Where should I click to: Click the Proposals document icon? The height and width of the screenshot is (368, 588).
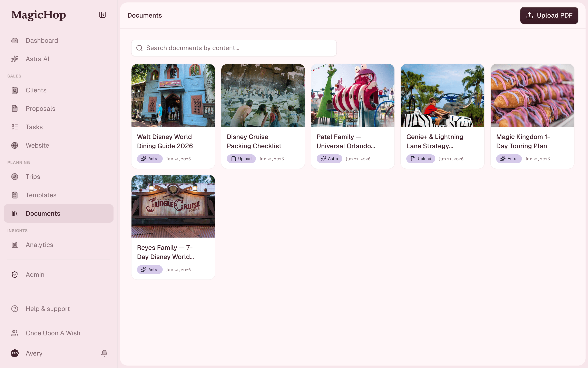tap(14, 109)
